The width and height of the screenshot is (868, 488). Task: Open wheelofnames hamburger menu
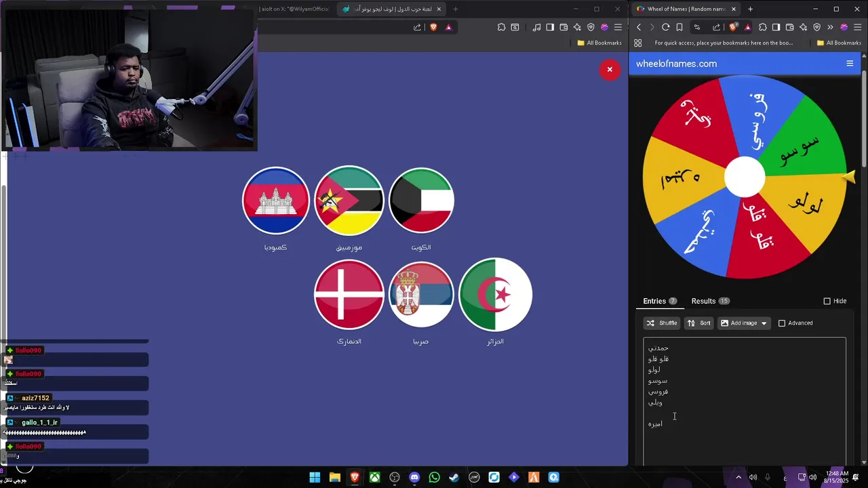(x=850, y=64)
